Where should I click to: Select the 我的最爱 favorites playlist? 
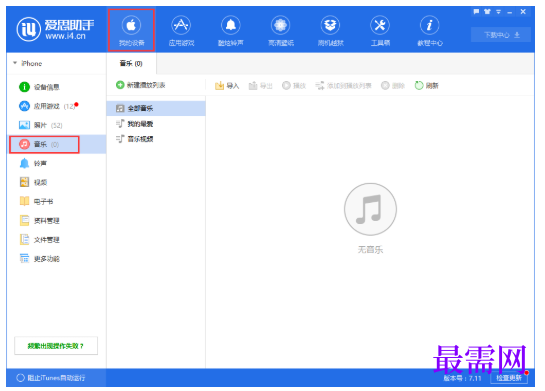(x=156, y=124)
